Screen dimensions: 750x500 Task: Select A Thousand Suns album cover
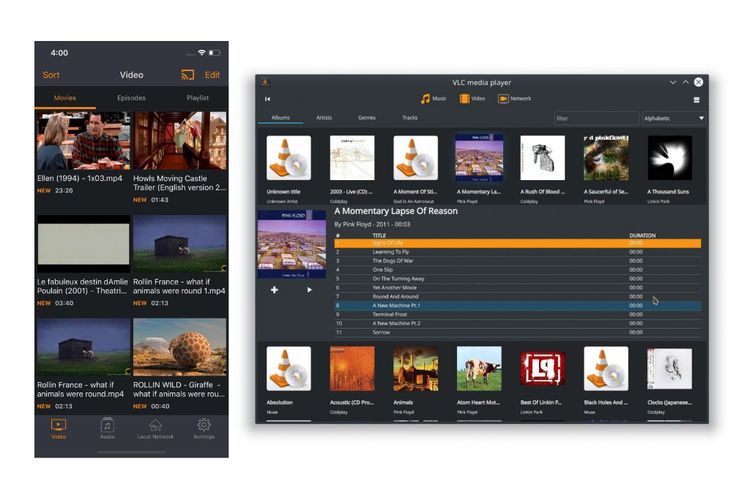click(x=670, y=158)
